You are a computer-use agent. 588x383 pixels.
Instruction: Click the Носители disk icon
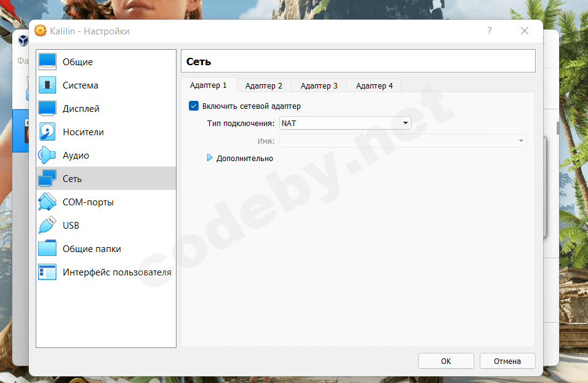tap(47, 132)
